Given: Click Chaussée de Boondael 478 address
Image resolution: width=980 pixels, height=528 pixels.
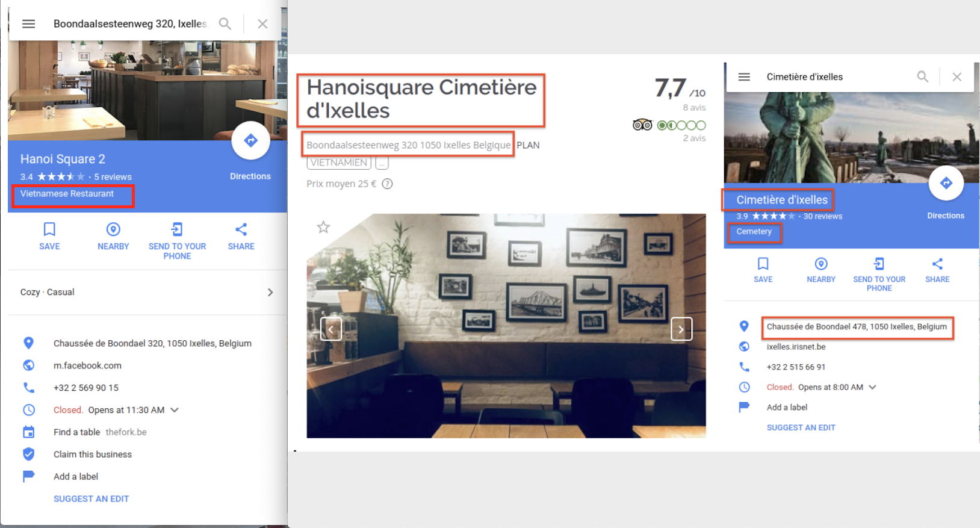Looking at the screenshot, I should tap(857, 326).
